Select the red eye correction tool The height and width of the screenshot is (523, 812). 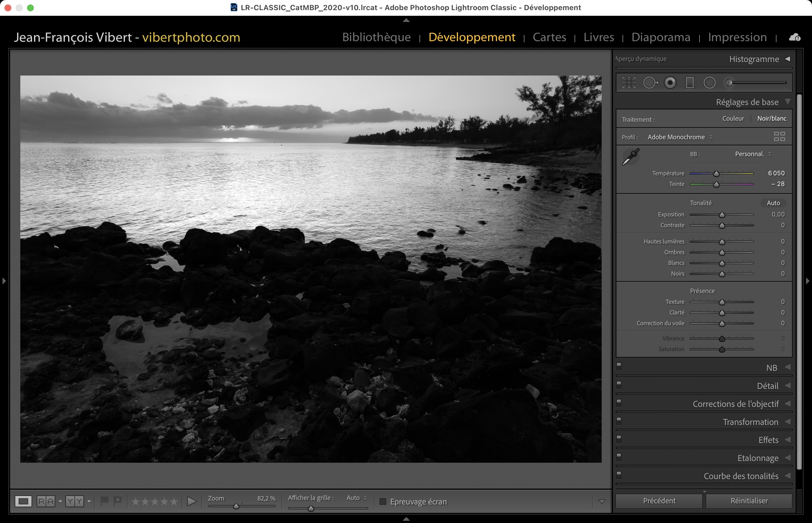point(670,83)
